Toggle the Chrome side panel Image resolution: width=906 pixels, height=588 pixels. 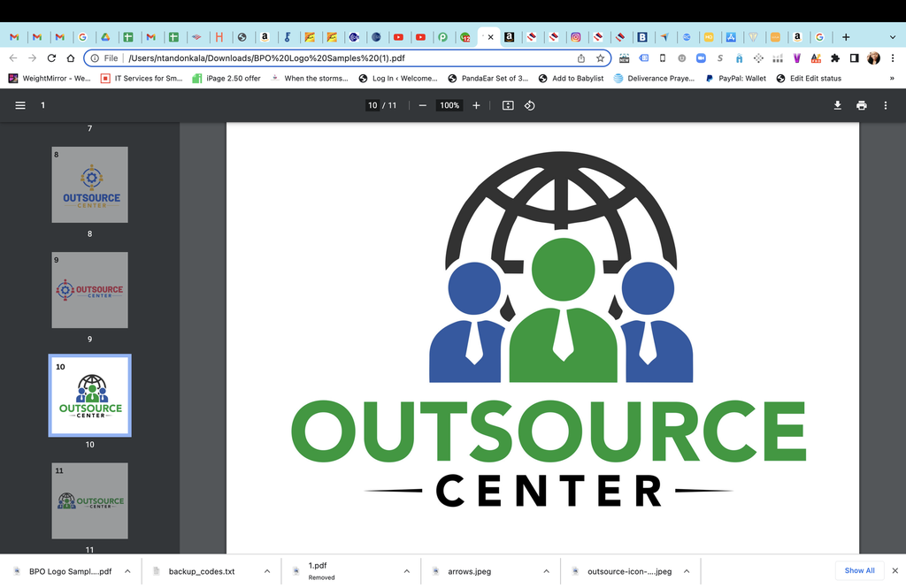(854, 58)
